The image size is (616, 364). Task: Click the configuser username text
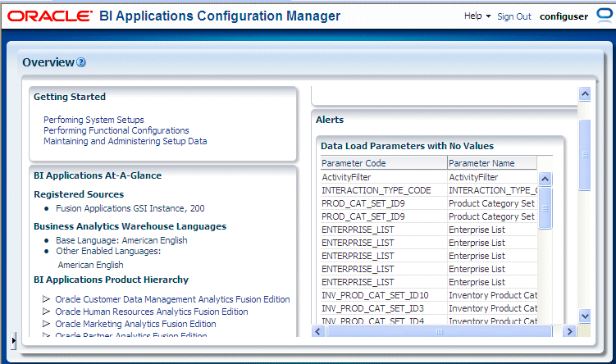pos(564,16)
